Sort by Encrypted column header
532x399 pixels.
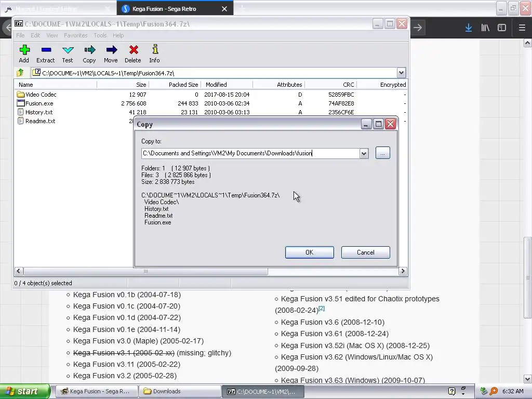[x=382, y=85]
